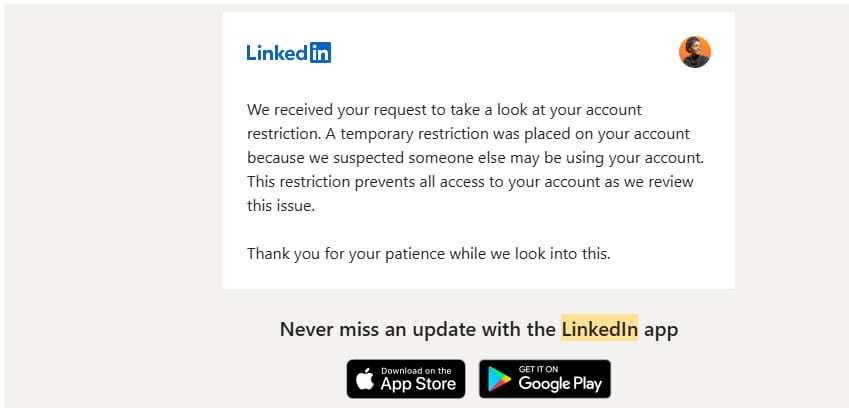This screenshot has height=408, width=849.
Task: Click the Google Play triangle logo
Action: [x=499, y=379]
